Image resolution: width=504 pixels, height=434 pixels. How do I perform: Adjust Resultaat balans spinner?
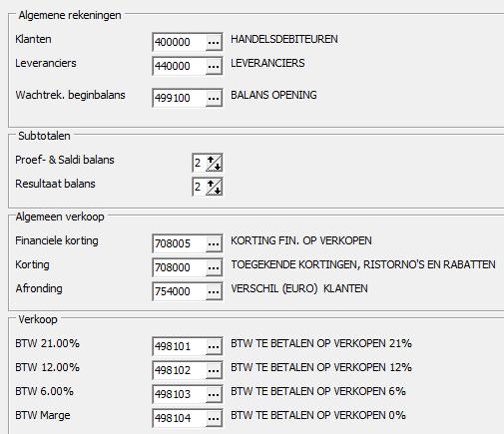(214, 187)
